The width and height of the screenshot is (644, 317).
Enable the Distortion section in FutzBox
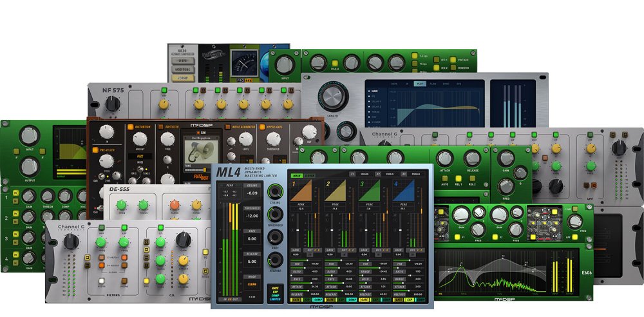point(129,126)
